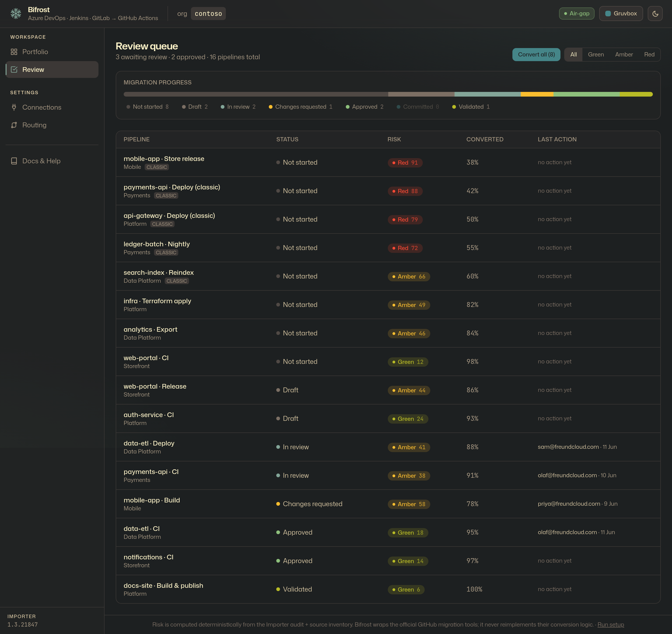Click the Changes requested 1 legend item
Viewport: 672px width, 634px height.
(300, 107)
